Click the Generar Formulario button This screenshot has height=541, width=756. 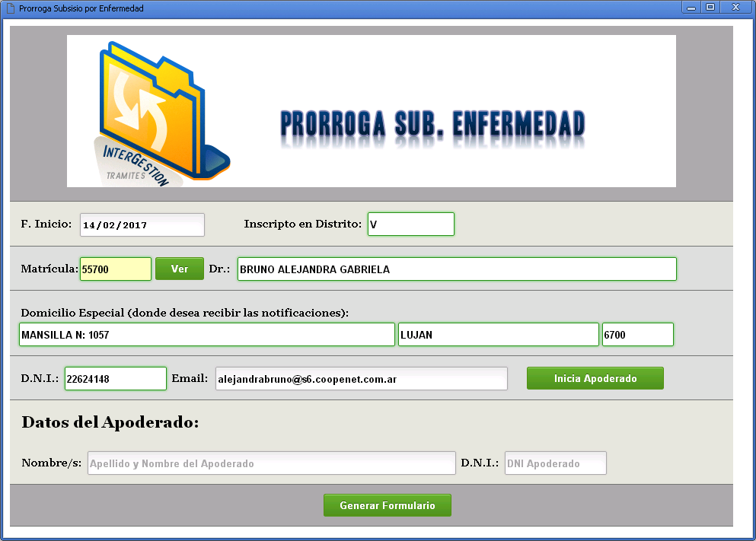pyautogui.click(x=388, y=505)
